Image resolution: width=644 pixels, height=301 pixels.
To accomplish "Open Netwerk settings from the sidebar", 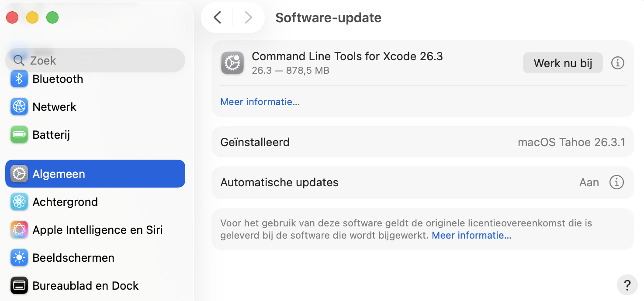I will coord(19,107).
